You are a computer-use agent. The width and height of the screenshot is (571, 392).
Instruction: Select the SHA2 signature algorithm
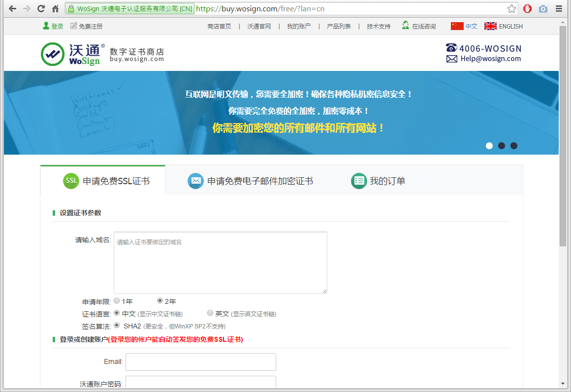tap(117, 325)
